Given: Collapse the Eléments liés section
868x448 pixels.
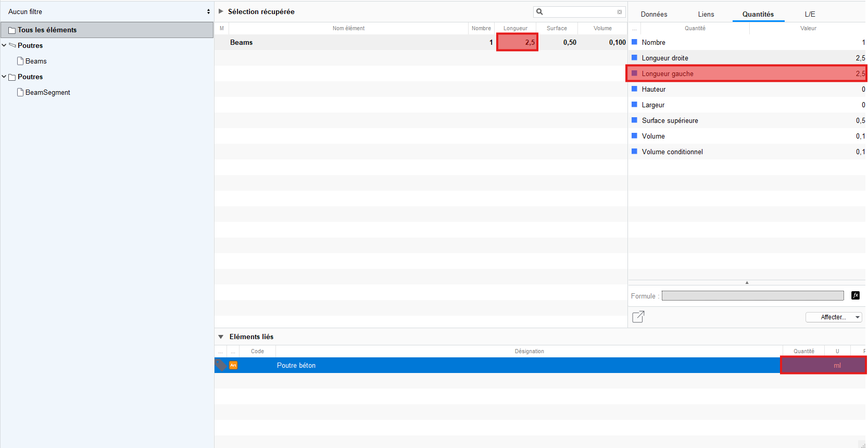Looking at the screenshot, I should pos(221,337).
